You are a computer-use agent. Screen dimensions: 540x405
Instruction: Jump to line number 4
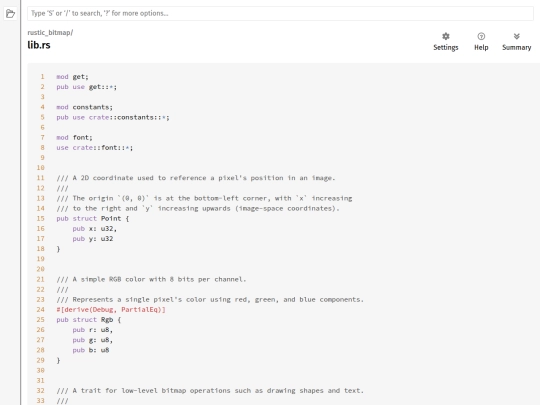point(42,107)
